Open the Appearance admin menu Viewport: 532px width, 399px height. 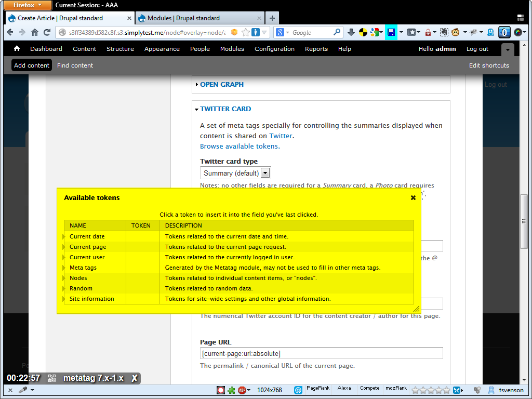(162, 49)
